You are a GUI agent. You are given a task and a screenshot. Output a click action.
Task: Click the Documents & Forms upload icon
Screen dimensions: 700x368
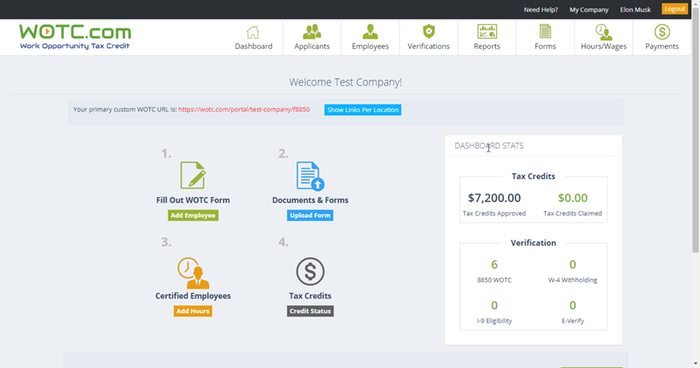(x=310, y=176)
